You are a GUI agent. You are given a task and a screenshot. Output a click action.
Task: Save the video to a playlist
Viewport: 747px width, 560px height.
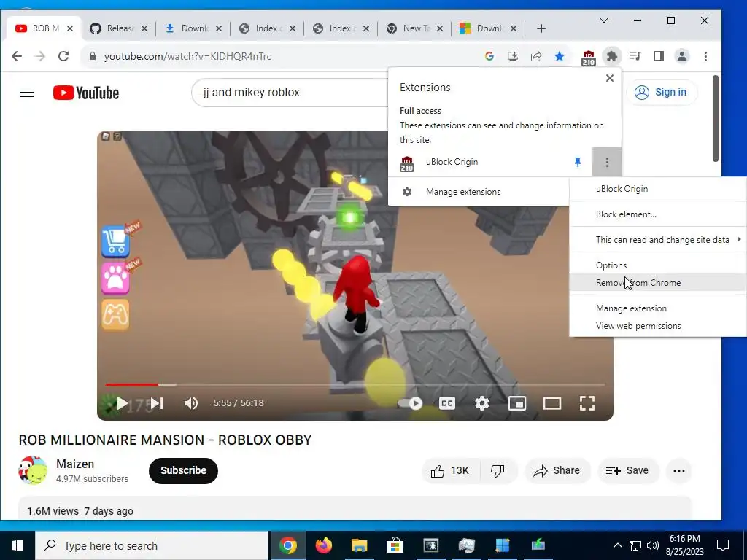[x=628, y=470]
